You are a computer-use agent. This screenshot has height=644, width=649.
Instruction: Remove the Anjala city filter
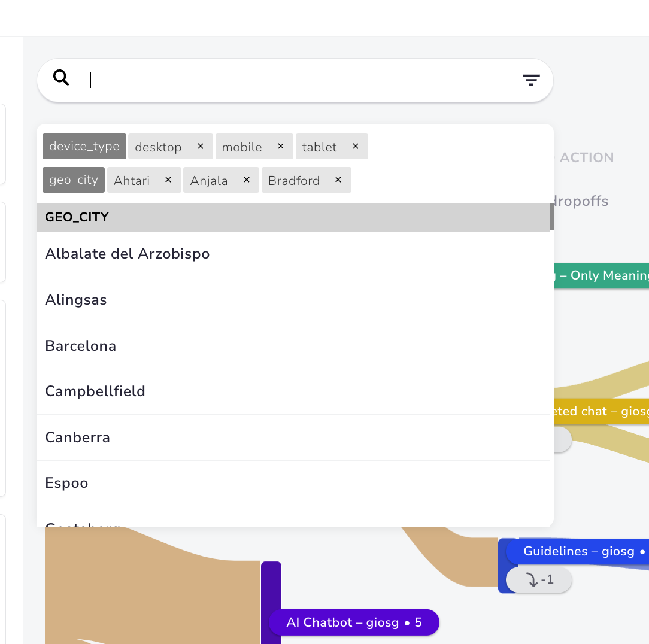(247, 180)
